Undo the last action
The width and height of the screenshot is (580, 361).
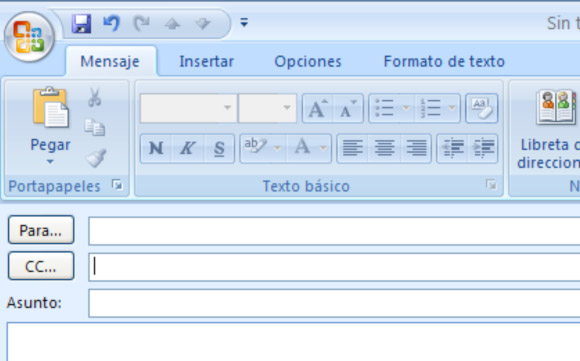pyautogui.click(x=111, y=24)
